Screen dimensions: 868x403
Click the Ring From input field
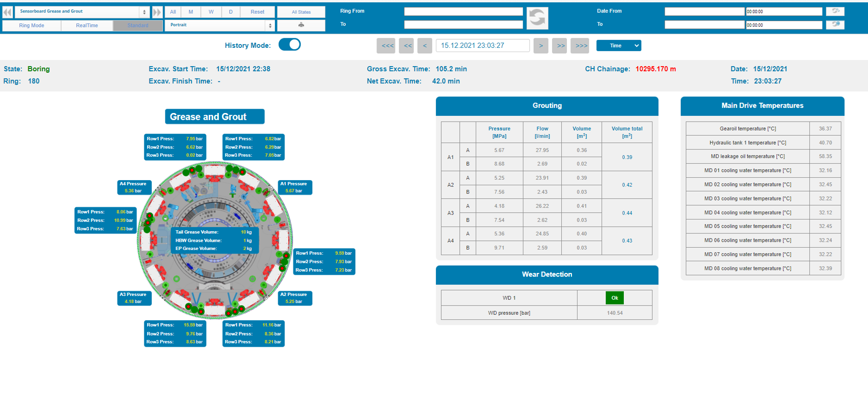[x=463, y=11]
